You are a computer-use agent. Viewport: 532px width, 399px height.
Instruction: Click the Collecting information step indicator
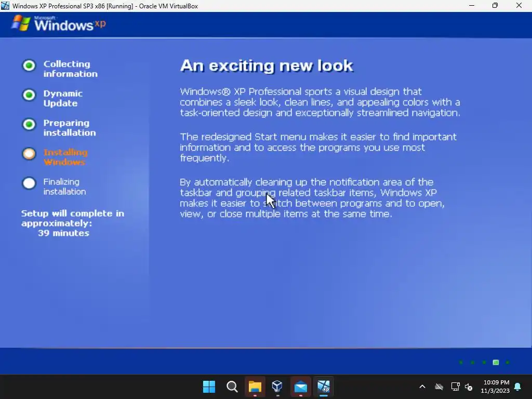(x=29, y=65)
